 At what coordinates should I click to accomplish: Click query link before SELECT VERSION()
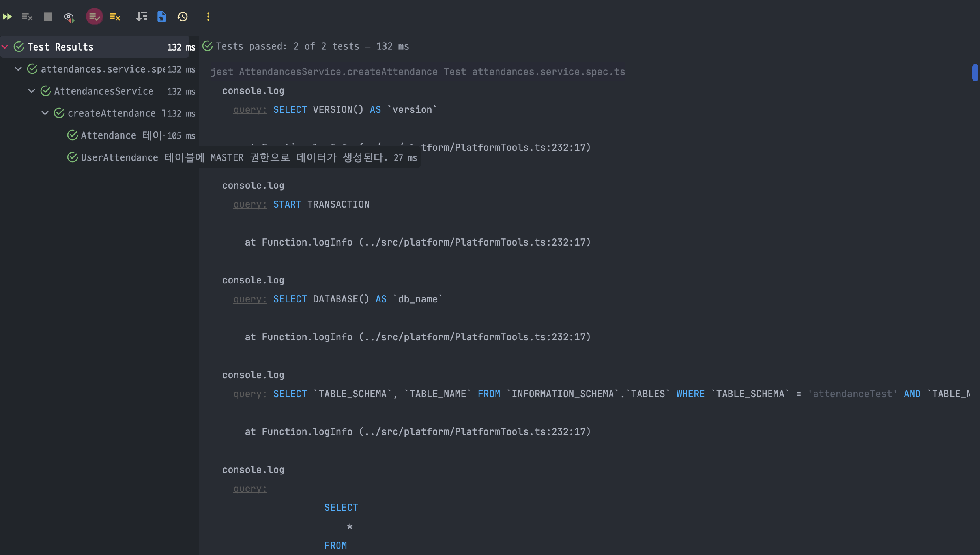(250, 110)
